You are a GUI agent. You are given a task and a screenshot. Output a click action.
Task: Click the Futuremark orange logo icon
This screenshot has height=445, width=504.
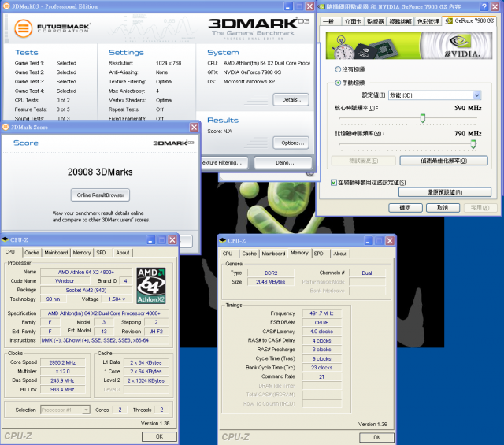click(23, 28)
